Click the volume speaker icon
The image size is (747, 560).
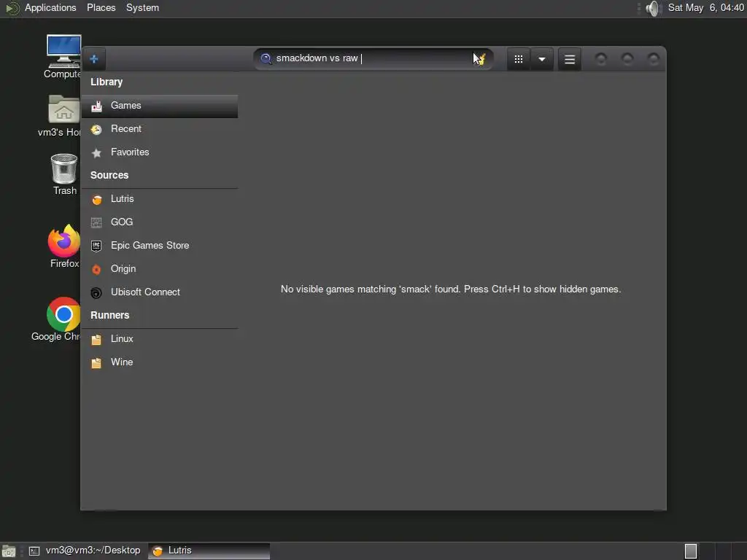click(654, 8)
